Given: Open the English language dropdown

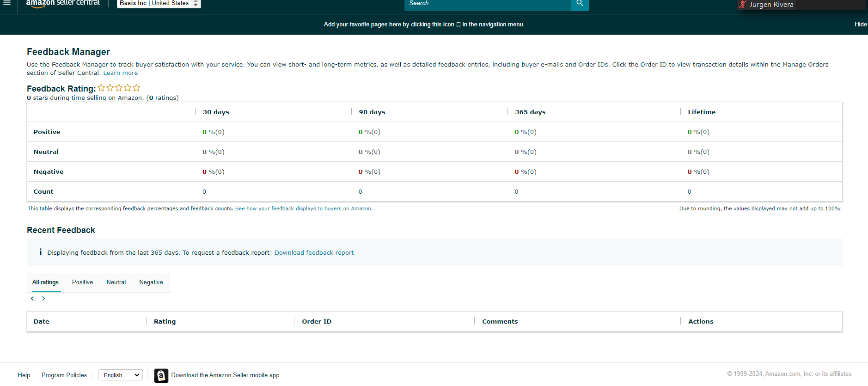Looking at the screenshot, I should pyautogui.click(x=121, y=375).
